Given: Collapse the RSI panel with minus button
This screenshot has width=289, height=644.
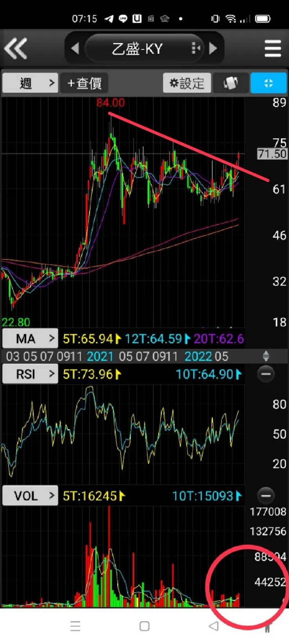Looking at the screenshot, I should click(266, 374).
